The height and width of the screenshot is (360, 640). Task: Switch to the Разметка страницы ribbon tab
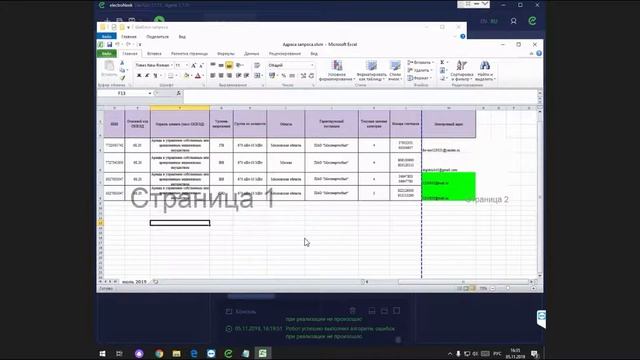pos(189,53)
